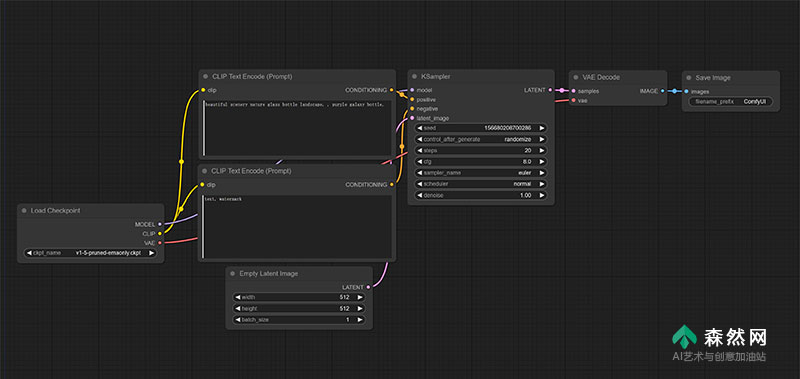Decrease width with its left arrow
The height and width of the screenshot is (379, 800).
(238, 297)
